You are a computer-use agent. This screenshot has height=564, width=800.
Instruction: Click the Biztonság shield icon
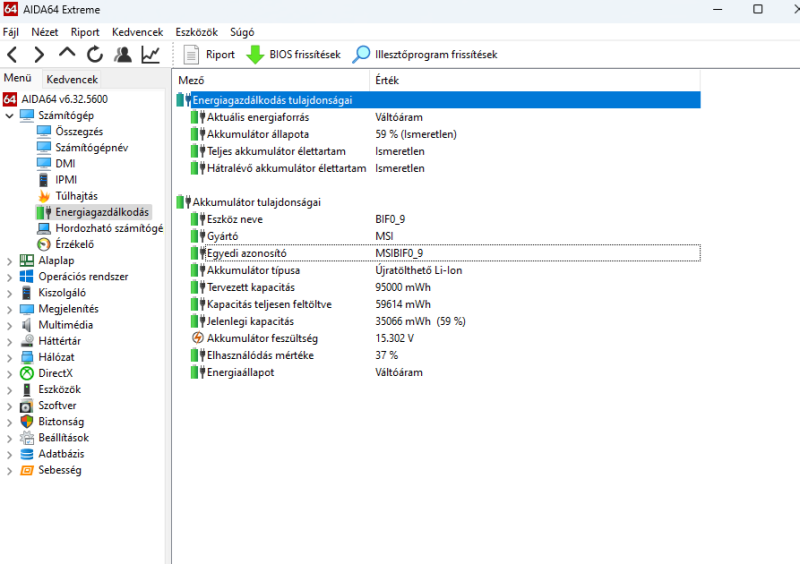(x=27, y=422)
